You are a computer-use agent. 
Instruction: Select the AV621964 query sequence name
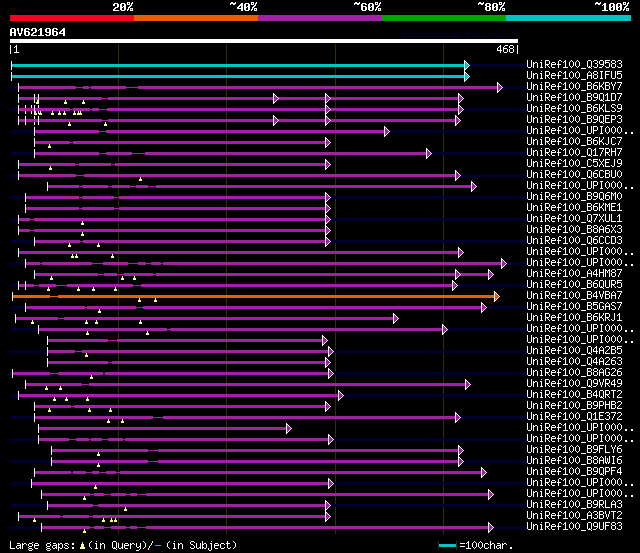38,32
